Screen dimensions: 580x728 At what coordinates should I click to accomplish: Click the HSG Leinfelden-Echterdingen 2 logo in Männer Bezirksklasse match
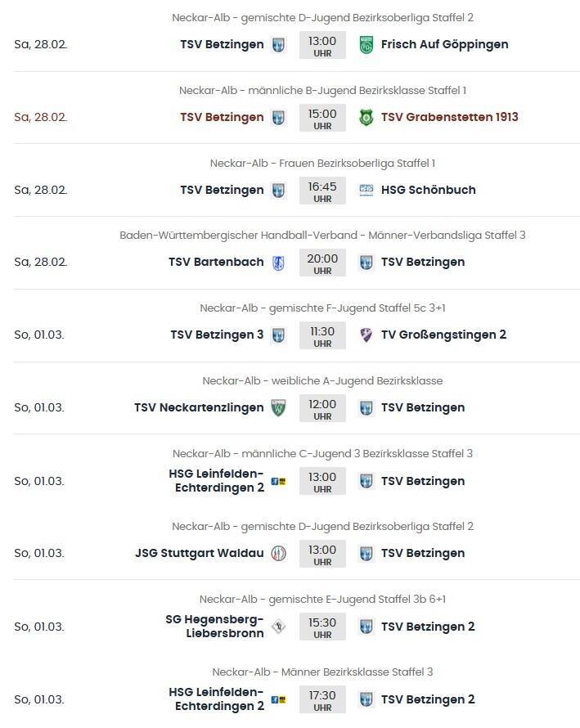[x=278, y=699]
